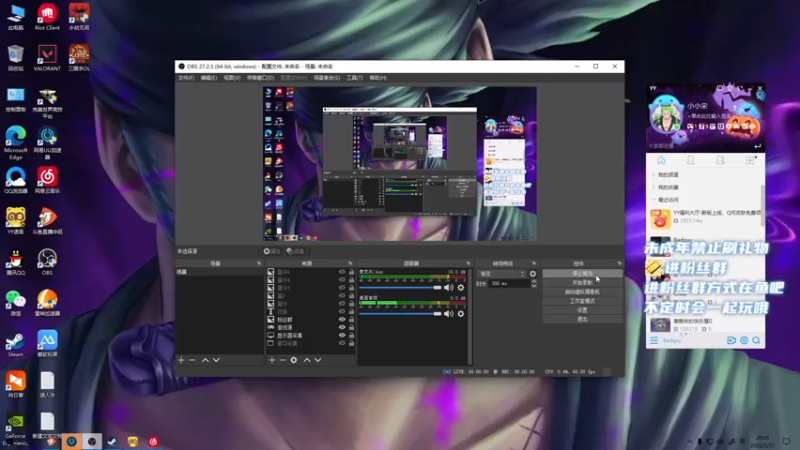
Task: Toggle visibility eye of 窗口采集 source
Action: tap(342, 343)
